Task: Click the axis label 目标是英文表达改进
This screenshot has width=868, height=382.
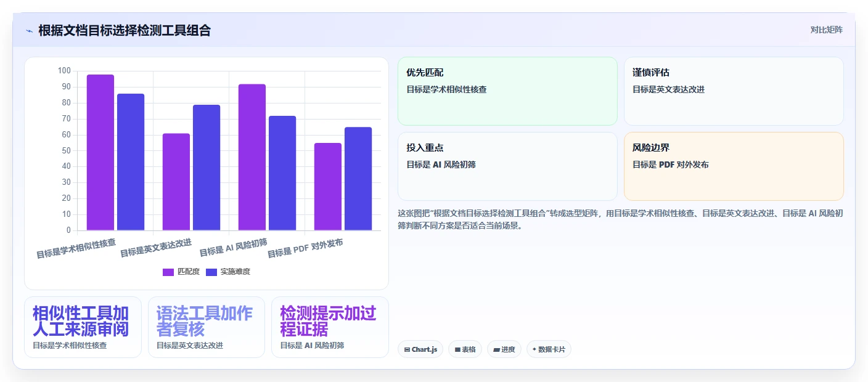Action: pos(156,248)
